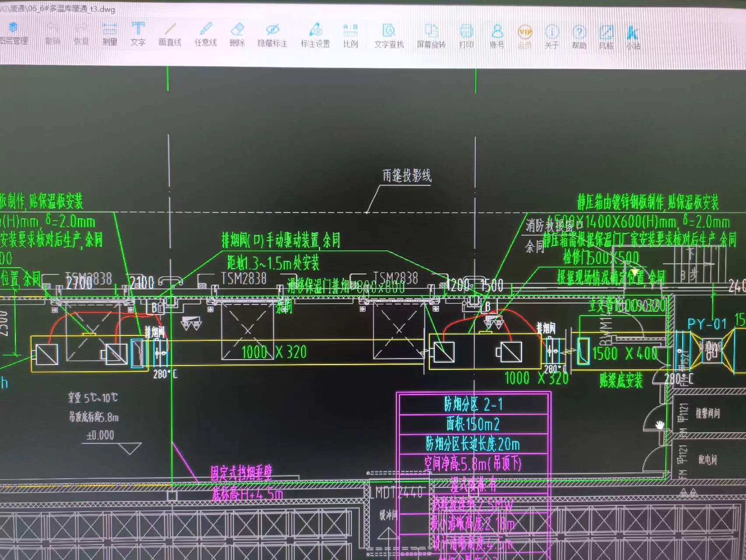Click the 2100 dimension text
Viewport: 746px width, 560px height.
pos(141,283)
